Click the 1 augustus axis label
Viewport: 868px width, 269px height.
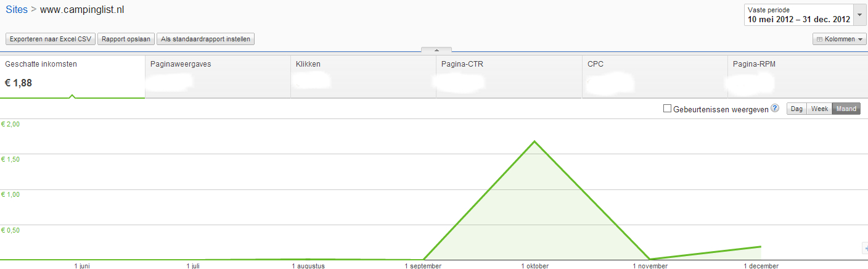pos(308,266)
